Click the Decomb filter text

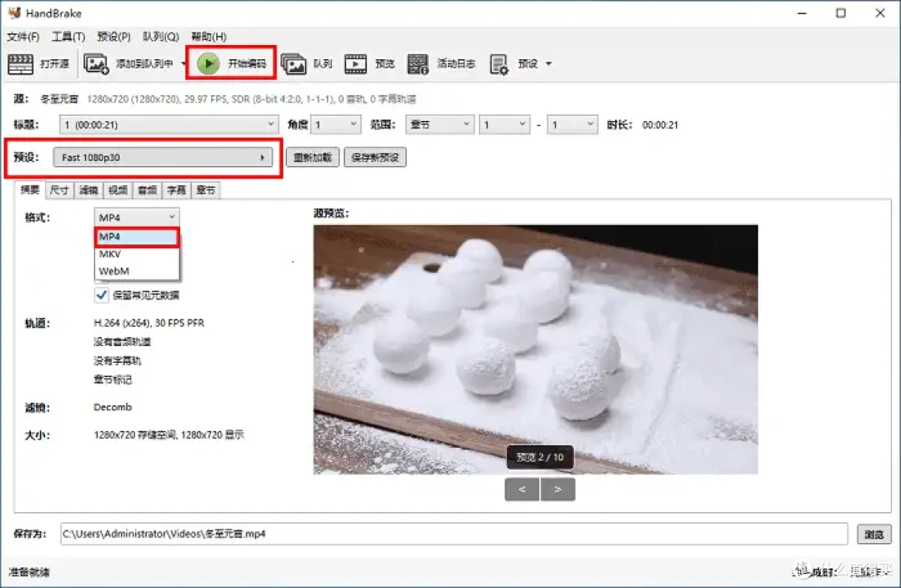click(113, 407)
